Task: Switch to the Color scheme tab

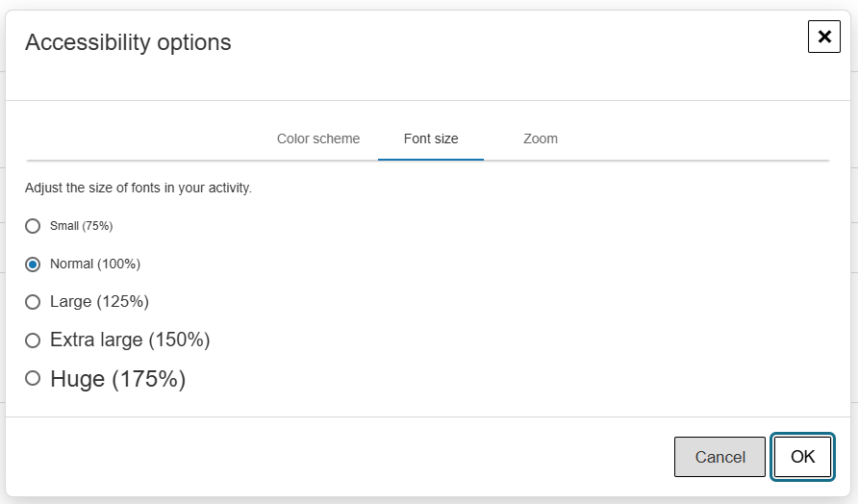Action: pyautogui.click(x=318, y=139)
